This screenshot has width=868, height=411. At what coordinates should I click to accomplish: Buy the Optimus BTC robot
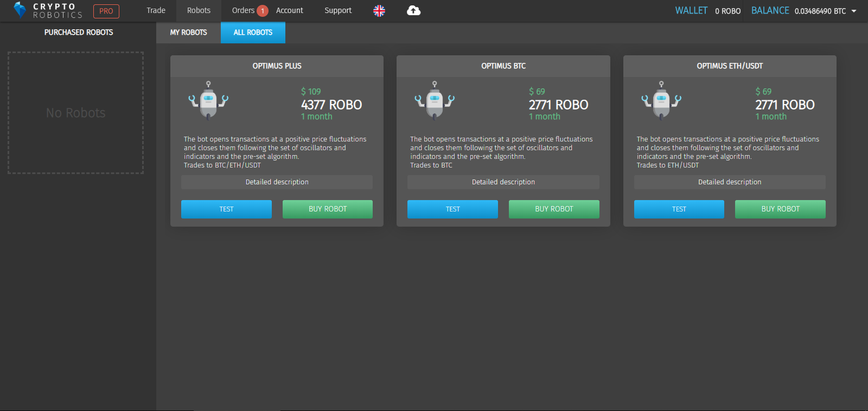pyautogui.click(x=554, y=209)
